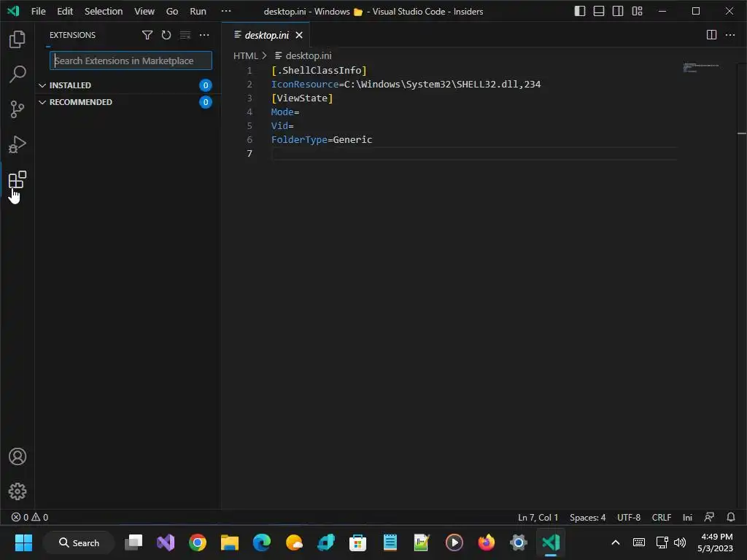
Task: Launch Microsoft Edge from the taskbar
Action: tap(262, 542)
